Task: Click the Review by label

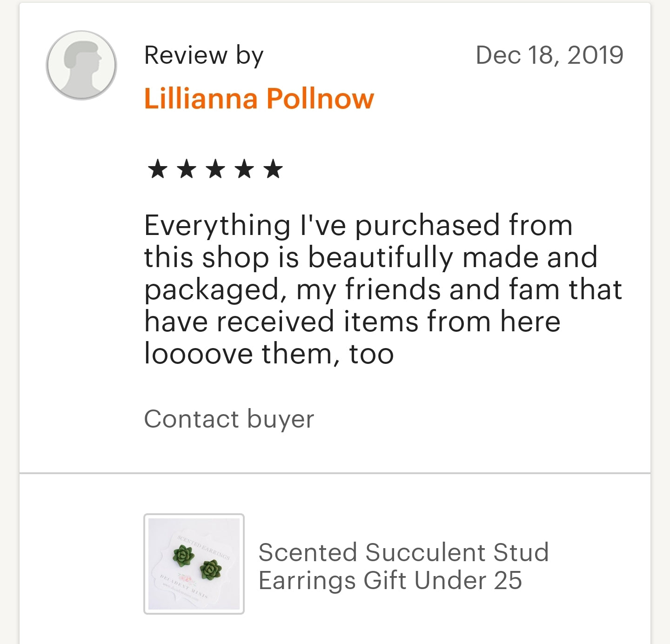Action: (x=204, y=54)
